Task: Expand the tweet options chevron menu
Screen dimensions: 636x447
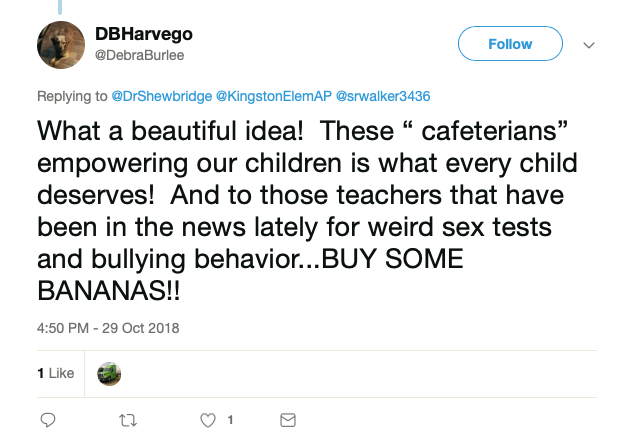Action: [x=589, y=45]
